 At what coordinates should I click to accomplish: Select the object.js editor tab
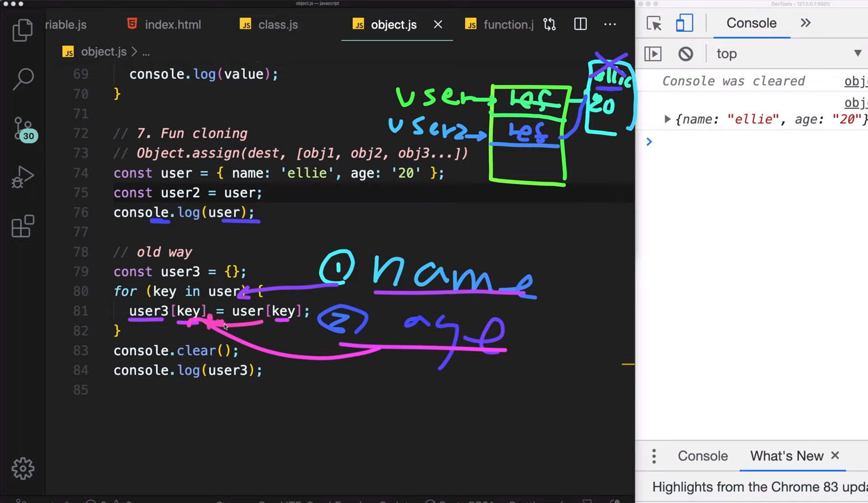pyautogui.click(x=385, y=24)
